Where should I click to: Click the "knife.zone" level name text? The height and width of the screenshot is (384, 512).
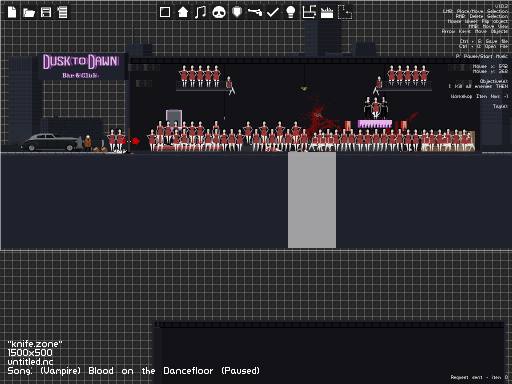coord(35,344)
